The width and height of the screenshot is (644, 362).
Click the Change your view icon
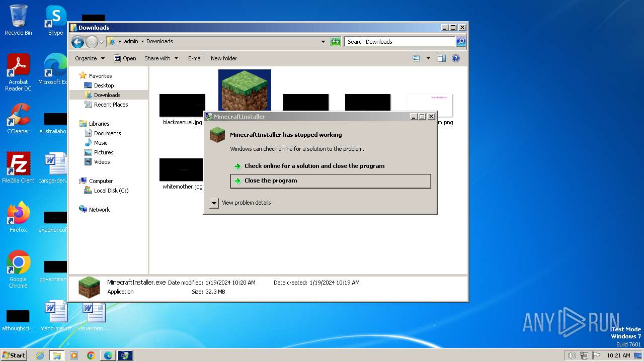tap(416, 58)
